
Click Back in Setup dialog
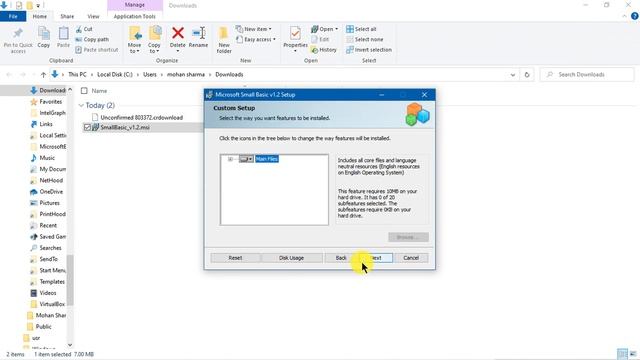tap(341, 258)
